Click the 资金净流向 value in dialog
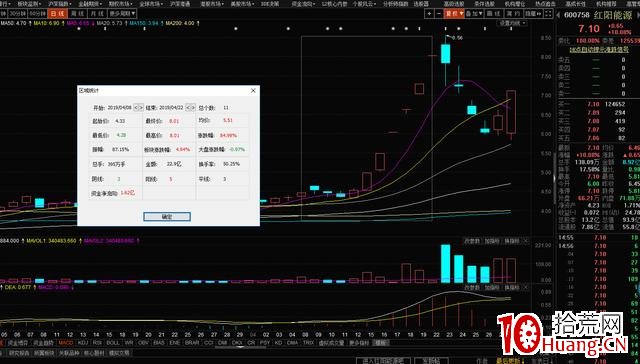The height and width of the screenshot is (364, 640). (127, 193)
